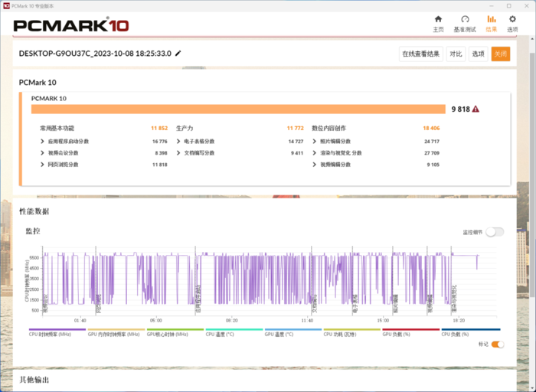This screenshot has height=392, width=536.
Task: Click the 监控 chart heading
Action: coord(33,231)
